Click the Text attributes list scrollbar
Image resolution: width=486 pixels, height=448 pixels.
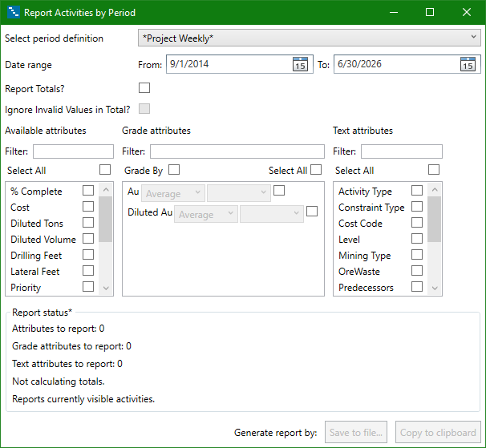(x=434, y=219)
